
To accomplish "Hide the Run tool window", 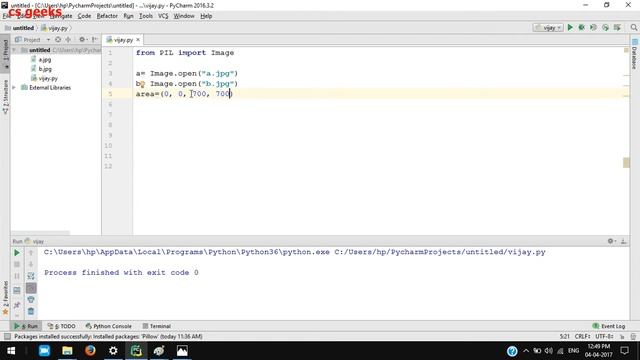I will 624,241.
